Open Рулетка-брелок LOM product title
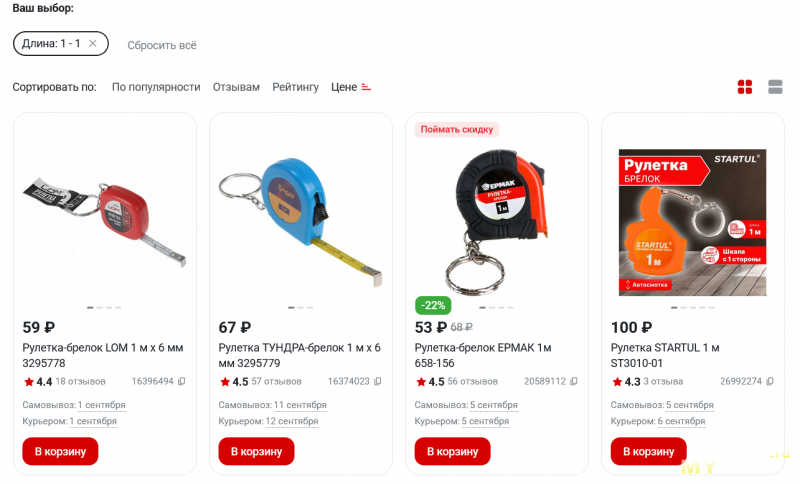Image resolution: width=800 pixels, height=484 pixels. tap(103, 355)
